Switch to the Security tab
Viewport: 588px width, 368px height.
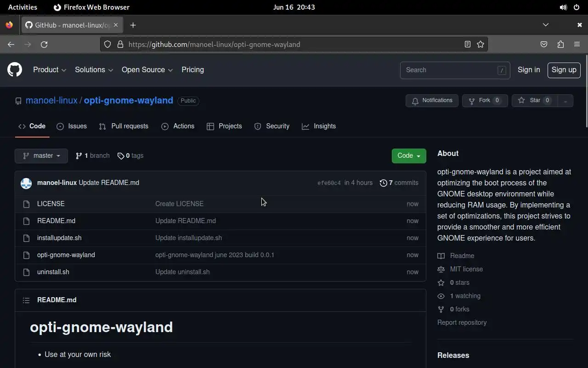click(x=272, y=126)
